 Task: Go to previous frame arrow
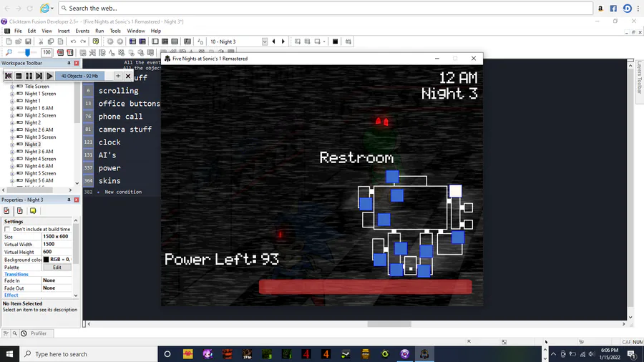[273, 41]
